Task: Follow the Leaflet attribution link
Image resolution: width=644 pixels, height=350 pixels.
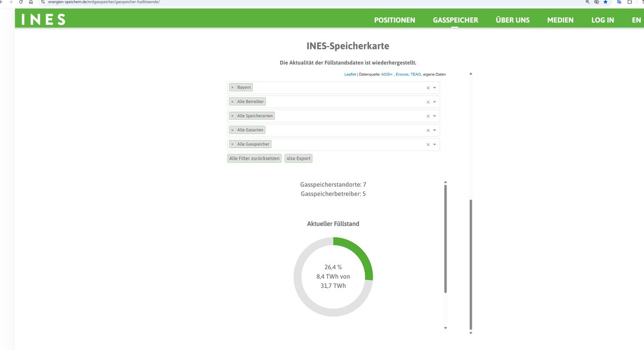Action: point(350,75)
